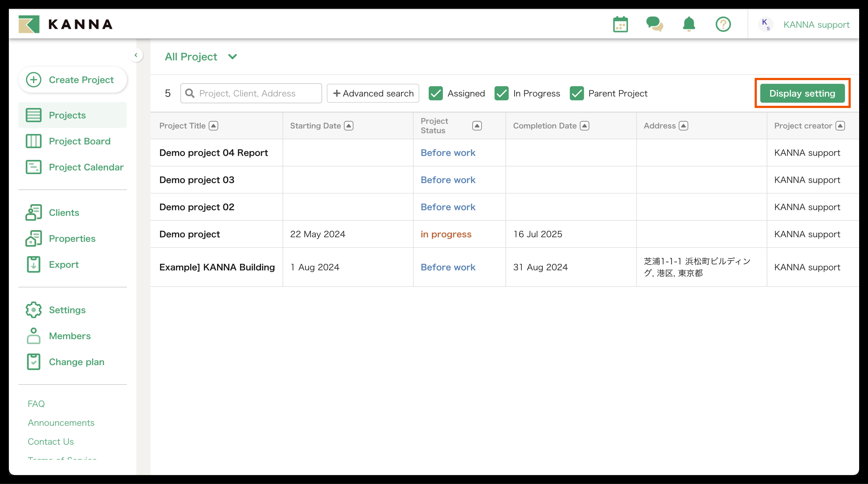Viewport: 868px width, 484px height.
Task: Open Settings gear in sidebar
Action: (x=34, y=310)
